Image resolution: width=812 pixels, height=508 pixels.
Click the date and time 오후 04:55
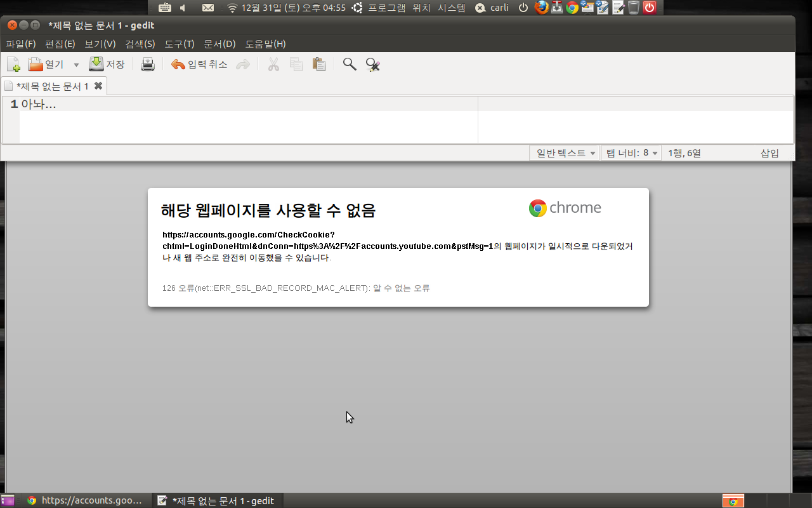293,8
